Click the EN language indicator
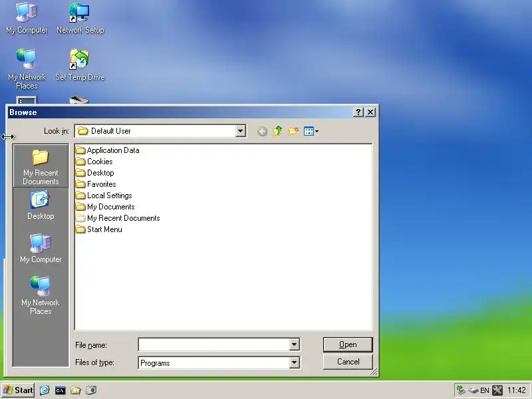This screenshot has height=399, width=532. [x=485, y=390]
